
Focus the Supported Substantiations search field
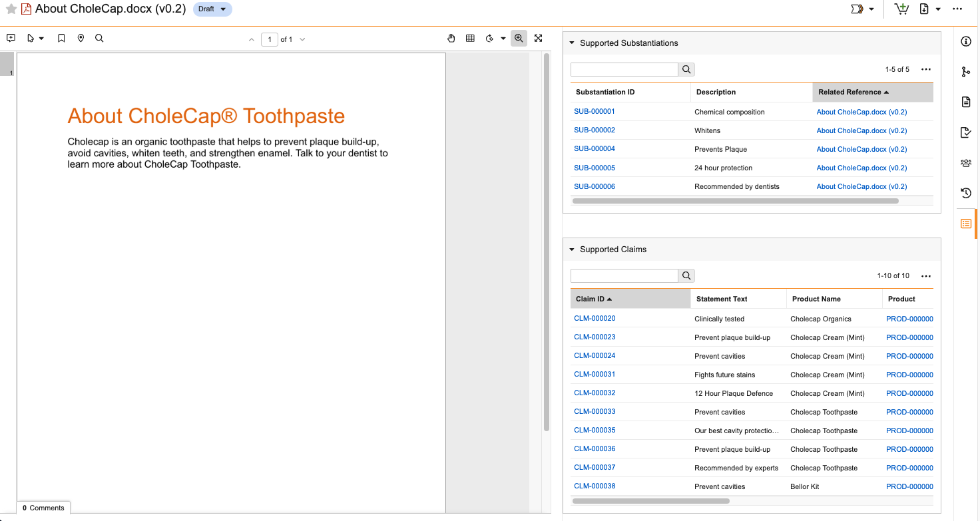[x=624, y=69]
